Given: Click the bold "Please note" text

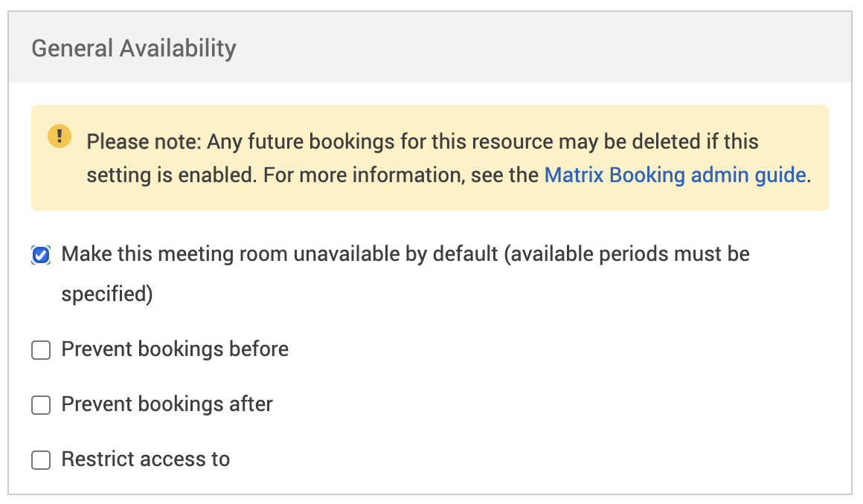Looking at the screenshot, I should click(144, 141).
